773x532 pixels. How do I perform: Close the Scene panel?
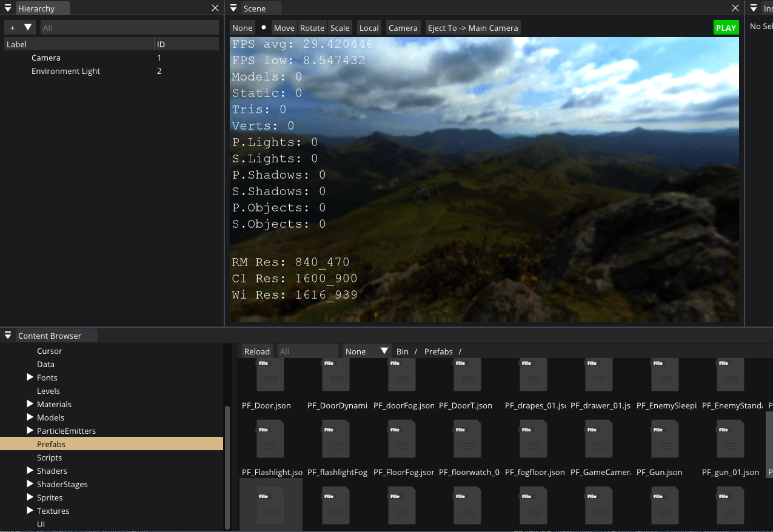coord(735,8)
